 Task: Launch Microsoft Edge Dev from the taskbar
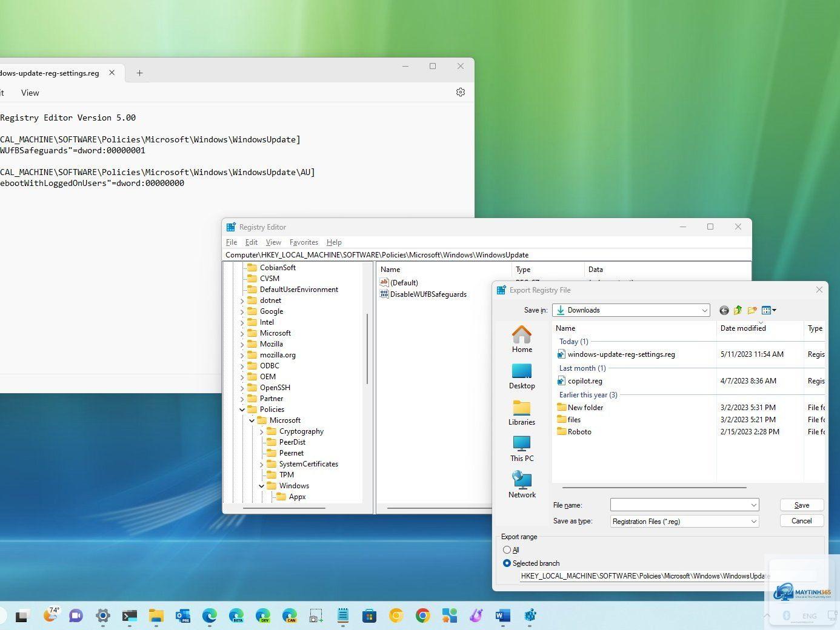263,616
